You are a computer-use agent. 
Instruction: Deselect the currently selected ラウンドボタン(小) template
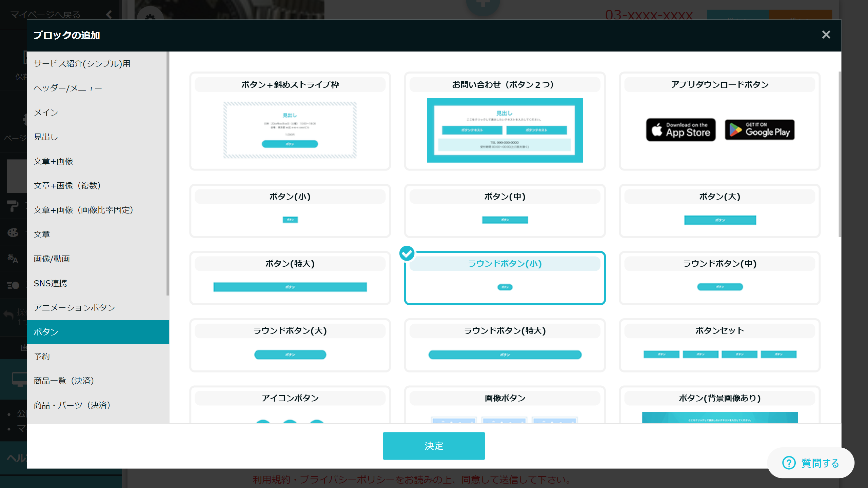click(505, 278)
